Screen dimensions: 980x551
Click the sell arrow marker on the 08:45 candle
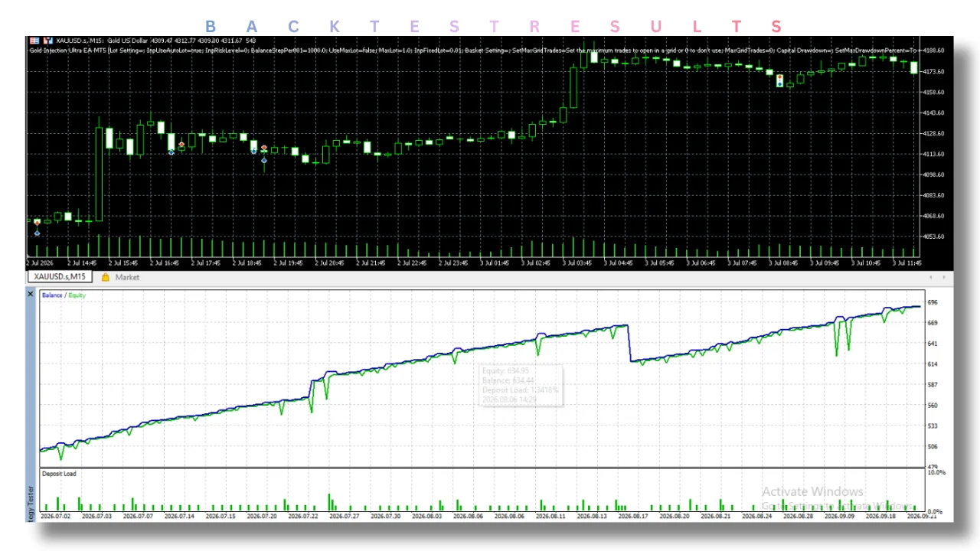[x=779, y=78]
